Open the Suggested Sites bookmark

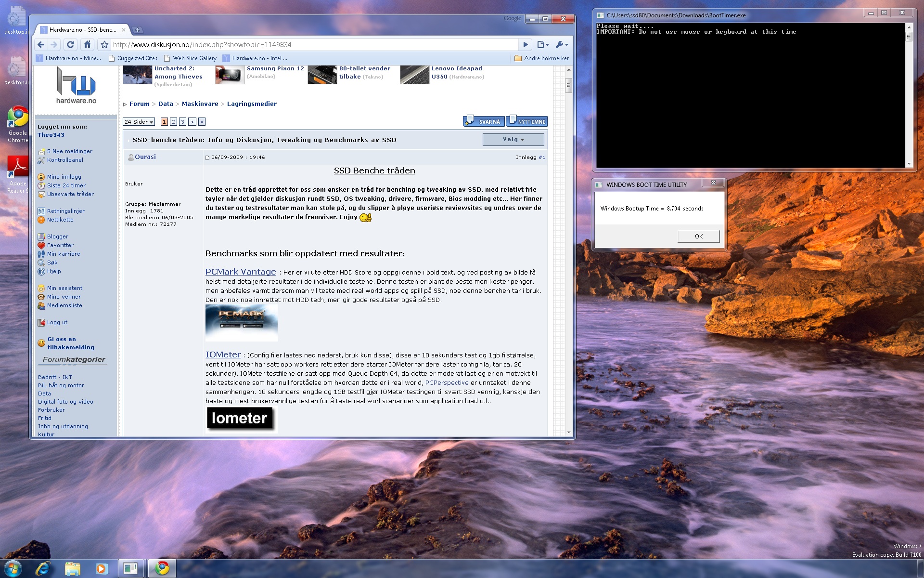click(x=133, y=58)
